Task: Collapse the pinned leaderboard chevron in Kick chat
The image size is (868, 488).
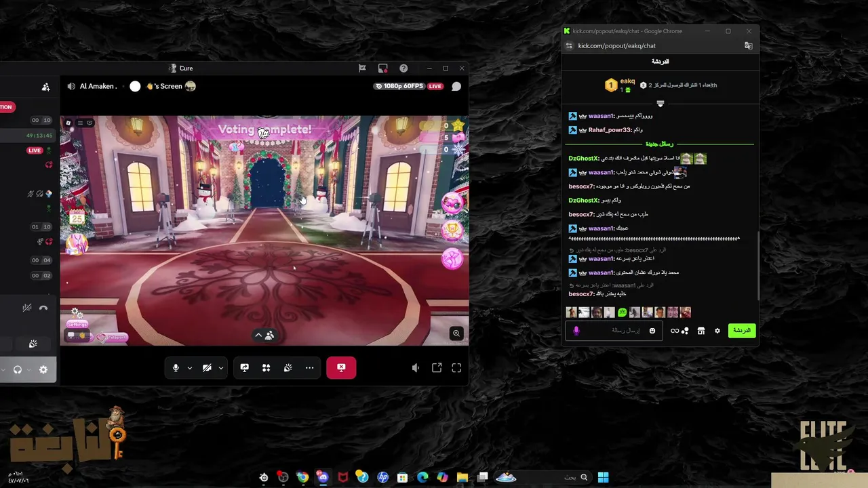Action: [660, 104]
